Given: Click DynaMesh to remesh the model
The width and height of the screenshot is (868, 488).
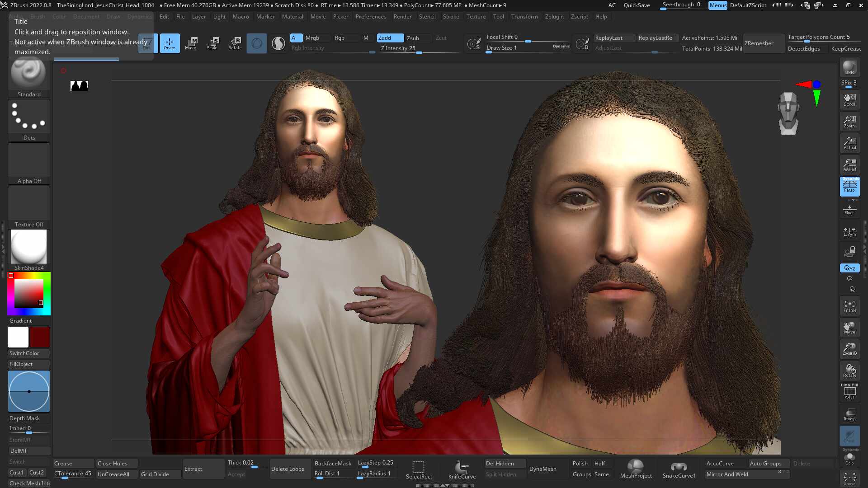Looking at the screenshot, I should (542, 469).
